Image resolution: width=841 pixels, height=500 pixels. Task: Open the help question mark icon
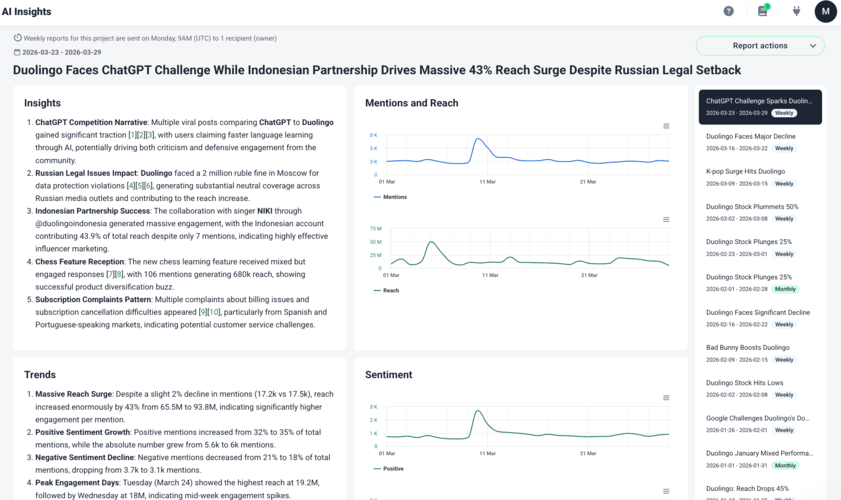(x=728, y=11)
